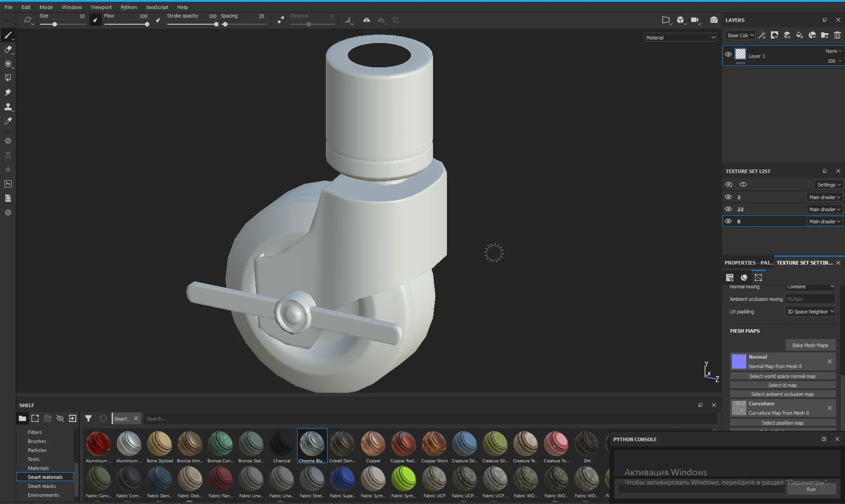Click the Stroke opacity slider handle
This screenshot has width=845, height=504.
216,24
